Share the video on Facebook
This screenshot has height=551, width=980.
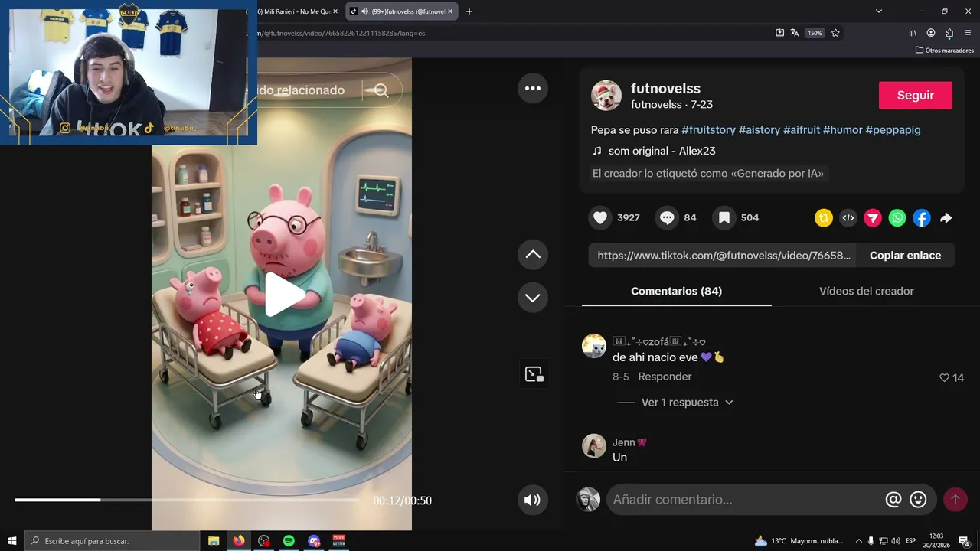922,218
